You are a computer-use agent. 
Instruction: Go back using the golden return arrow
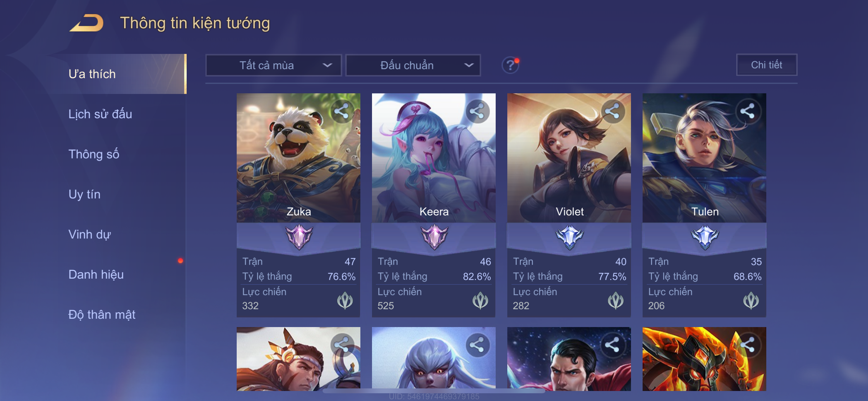pyautogui.click(x=87, y=23)
